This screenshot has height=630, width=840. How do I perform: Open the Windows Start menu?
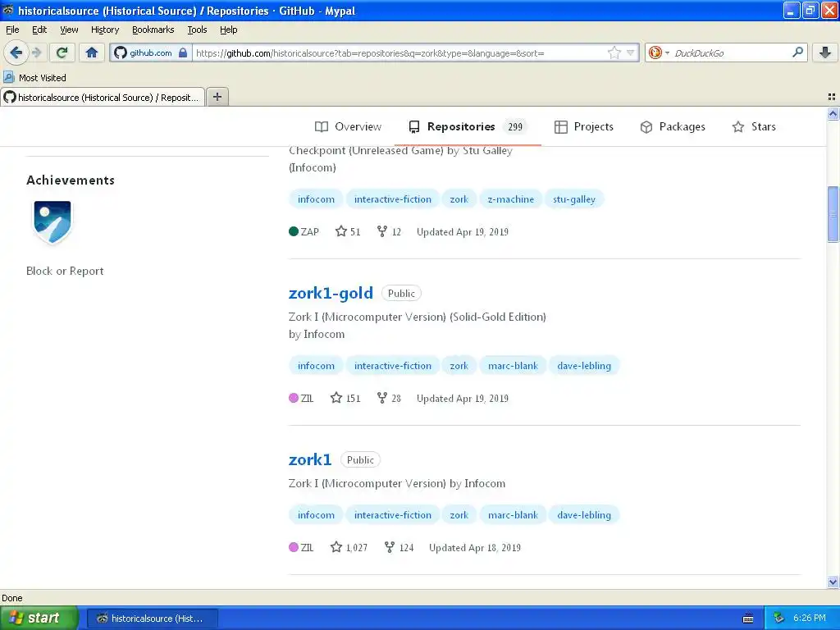[39, 618]
